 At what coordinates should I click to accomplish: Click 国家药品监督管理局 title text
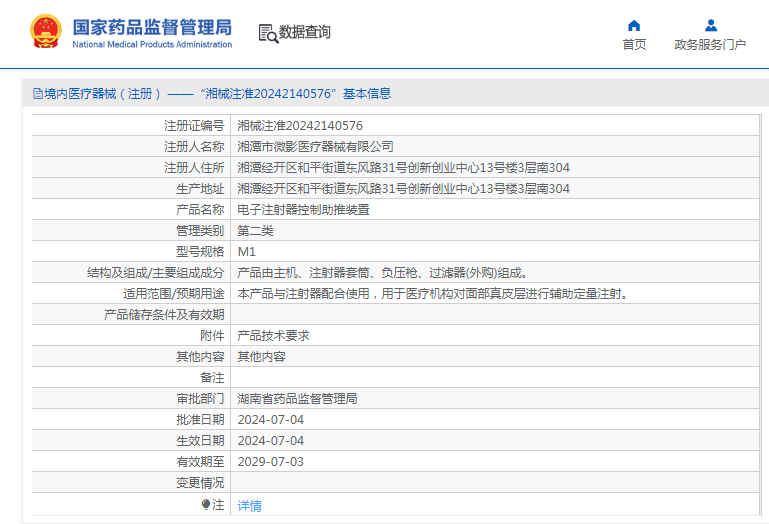[x=152, y=27]
